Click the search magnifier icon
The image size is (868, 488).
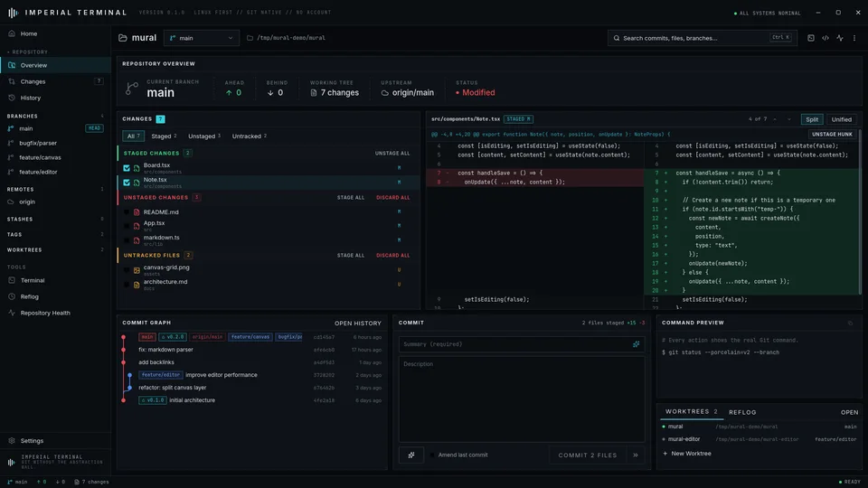(x=616, y=38)
